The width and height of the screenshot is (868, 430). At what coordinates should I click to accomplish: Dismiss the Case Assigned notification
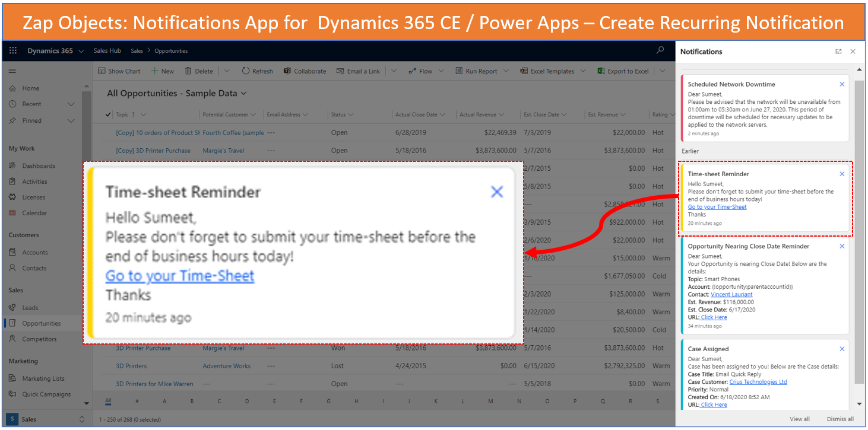(842, 349)
